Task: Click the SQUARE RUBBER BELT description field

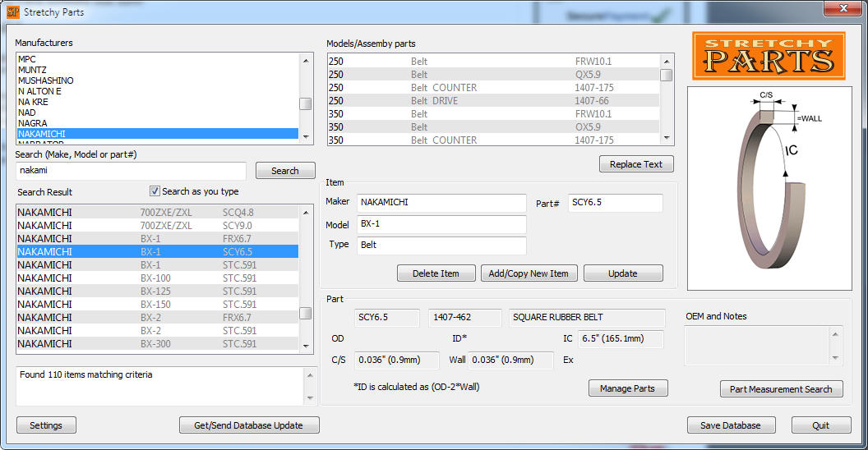Action: tap(587, 317)
